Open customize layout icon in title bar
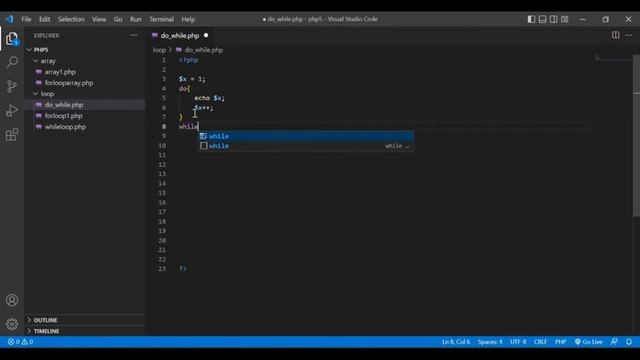Screen dimensions: 640x360 [564, 19]
